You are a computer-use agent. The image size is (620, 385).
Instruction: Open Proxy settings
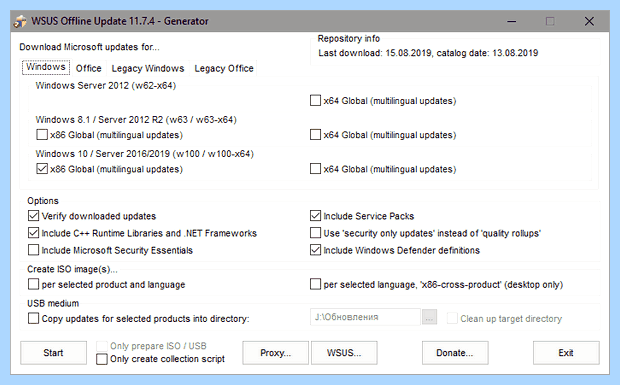tap(276, 353)
